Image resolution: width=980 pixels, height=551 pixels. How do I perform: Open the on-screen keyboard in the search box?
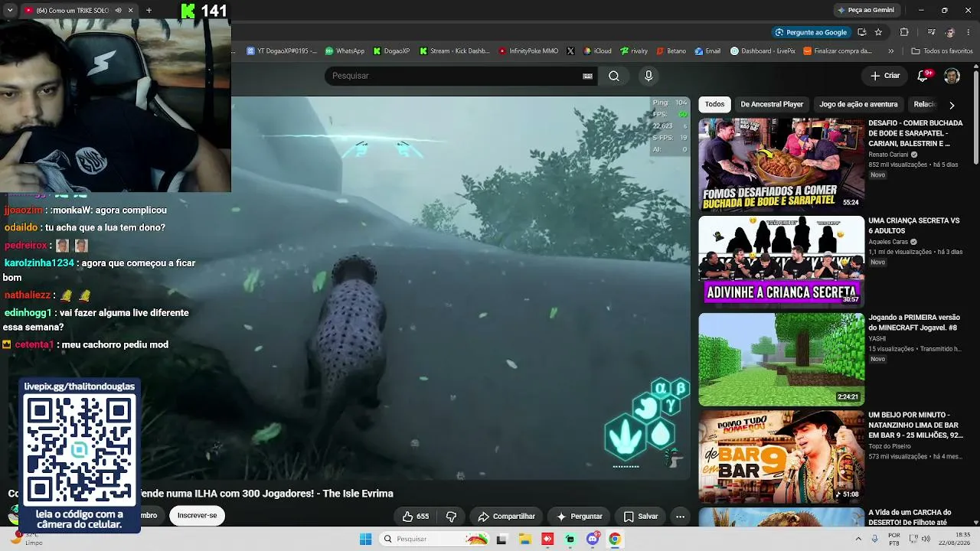click(587, 76)
